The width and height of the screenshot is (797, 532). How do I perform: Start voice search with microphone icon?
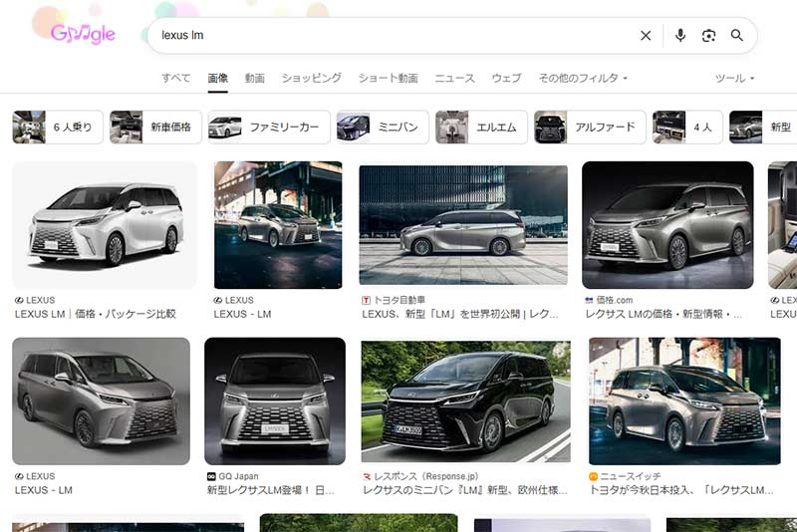tap(680, 36)
